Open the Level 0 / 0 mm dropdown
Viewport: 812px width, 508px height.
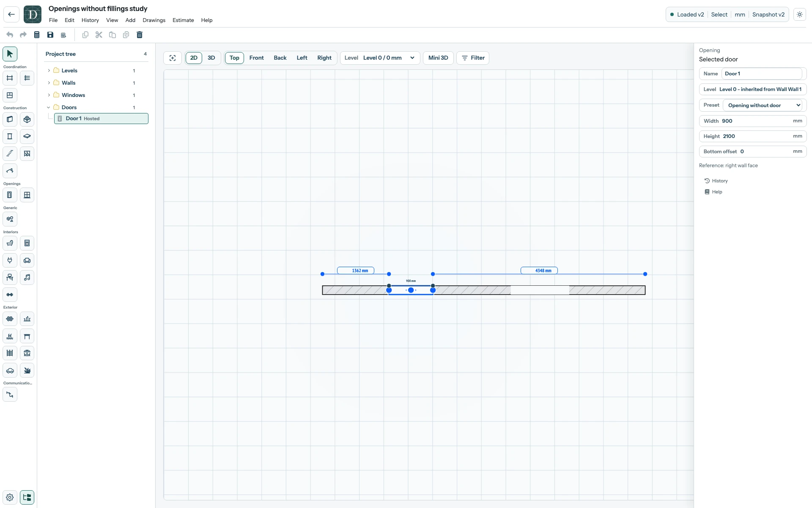click(x=380, y=58)
